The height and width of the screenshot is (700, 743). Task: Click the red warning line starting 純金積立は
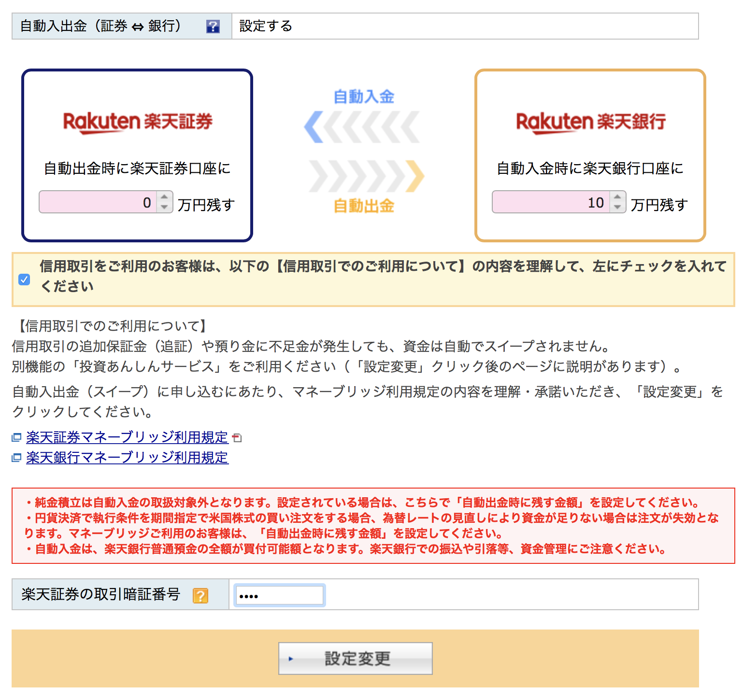coord(362,503)
